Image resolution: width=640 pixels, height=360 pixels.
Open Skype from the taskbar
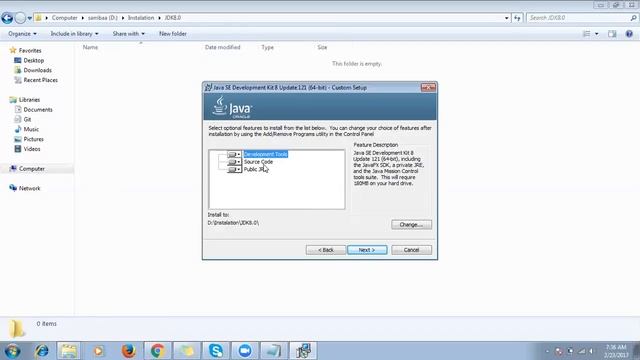pos(216,351)
